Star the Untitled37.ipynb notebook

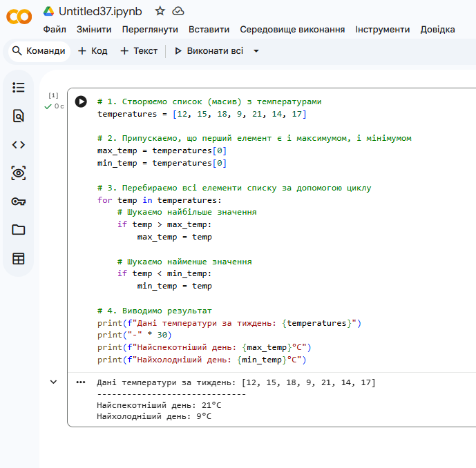pyautogui.click(x=160, y=11)
